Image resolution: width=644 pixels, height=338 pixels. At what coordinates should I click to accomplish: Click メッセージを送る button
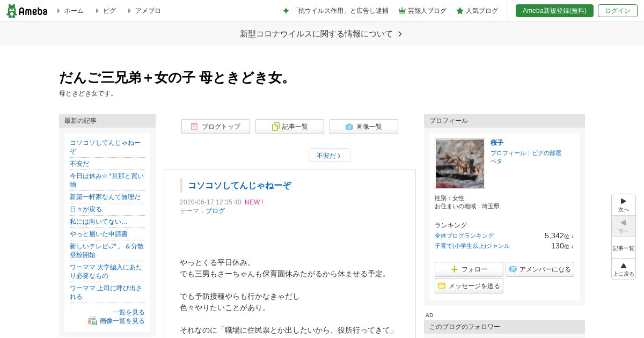(x=469, y=286)
